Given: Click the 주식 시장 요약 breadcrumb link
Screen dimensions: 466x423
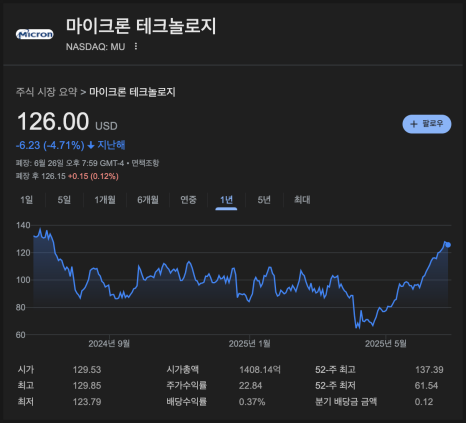Looking at the screenshot, I should point(46,92).
